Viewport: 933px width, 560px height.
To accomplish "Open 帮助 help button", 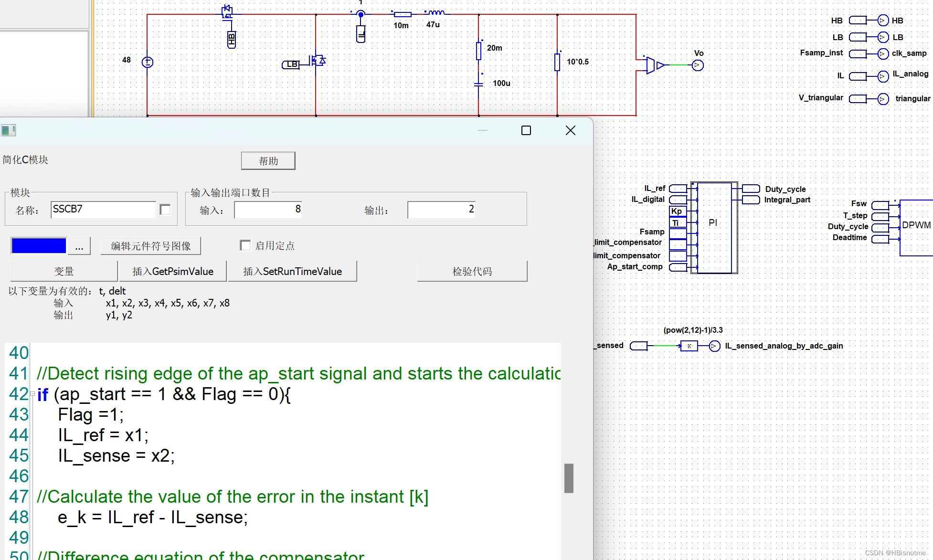I will 268,161.
